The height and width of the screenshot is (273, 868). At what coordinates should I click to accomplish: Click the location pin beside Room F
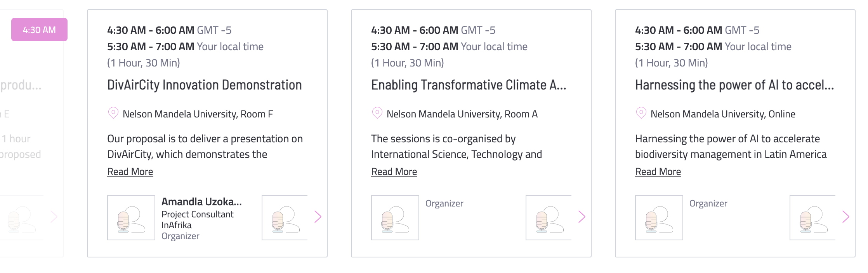pyautogui.click(x=113, y=113)
